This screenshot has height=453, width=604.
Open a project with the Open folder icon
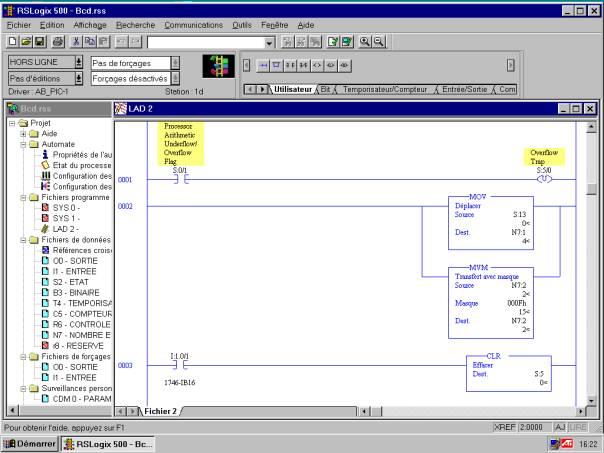[26, 42]
